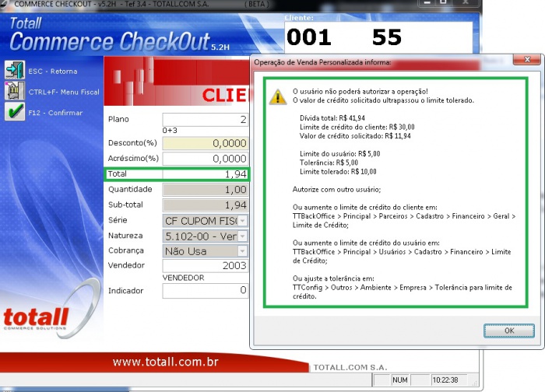The height and width of the screenshot is (392, 545).
Task: Expand the Cobrança dropdown arrow
Action: [x=243, y=250]
